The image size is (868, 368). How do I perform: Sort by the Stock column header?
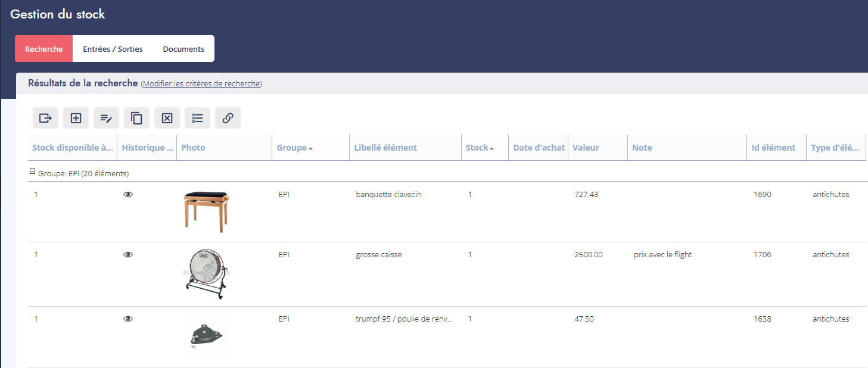(477, 148)
